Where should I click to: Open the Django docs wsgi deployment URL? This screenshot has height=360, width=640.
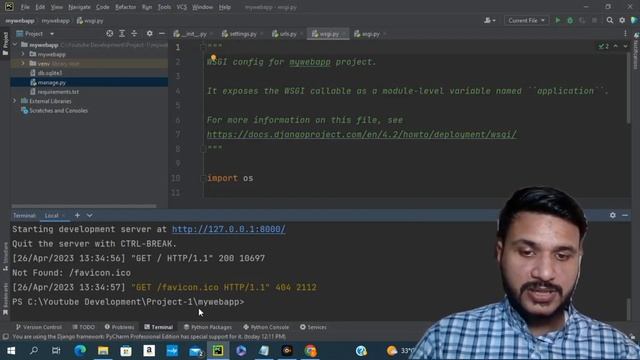pyautogui.click(x=362, y=134)
